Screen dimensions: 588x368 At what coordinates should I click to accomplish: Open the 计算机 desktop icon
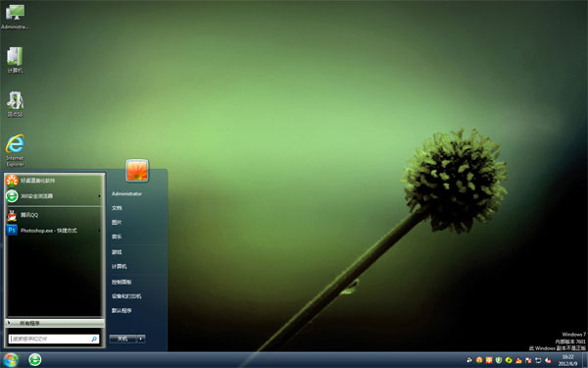(x=15, y=60)
